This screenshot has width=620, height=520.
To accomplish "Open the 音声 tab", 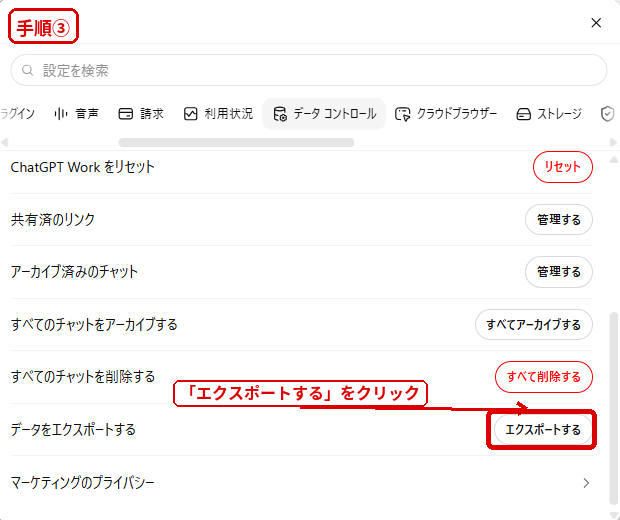I will [x=77, y=114].
